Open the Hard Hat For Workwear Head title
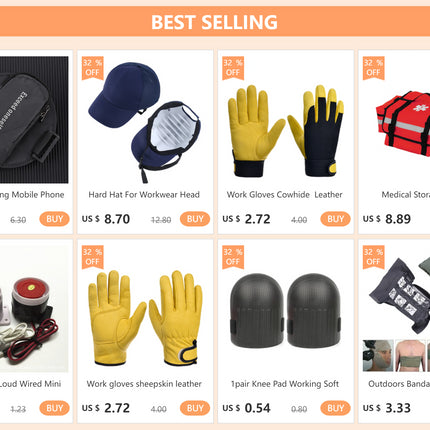The width and height of the screenshot is (430, 430). tap(144, 195)
